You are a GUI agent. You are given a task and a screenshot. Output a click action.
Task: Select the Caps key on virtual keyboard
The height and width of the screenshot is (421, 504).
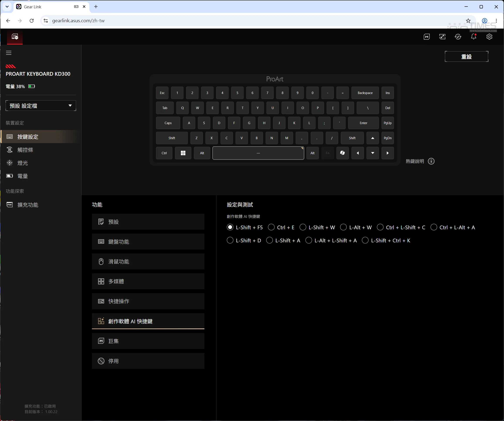pos(168,123)
